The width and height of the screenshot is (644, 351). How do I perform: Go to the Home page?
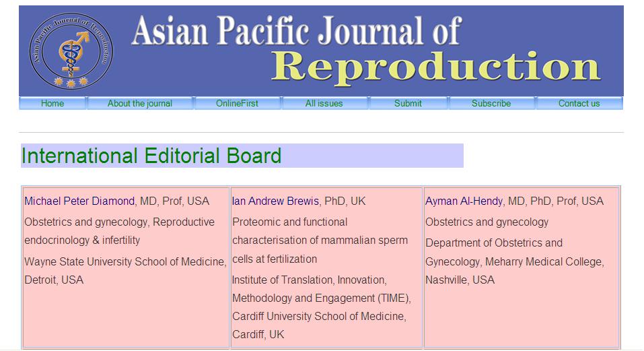click(x=52, y=103)
